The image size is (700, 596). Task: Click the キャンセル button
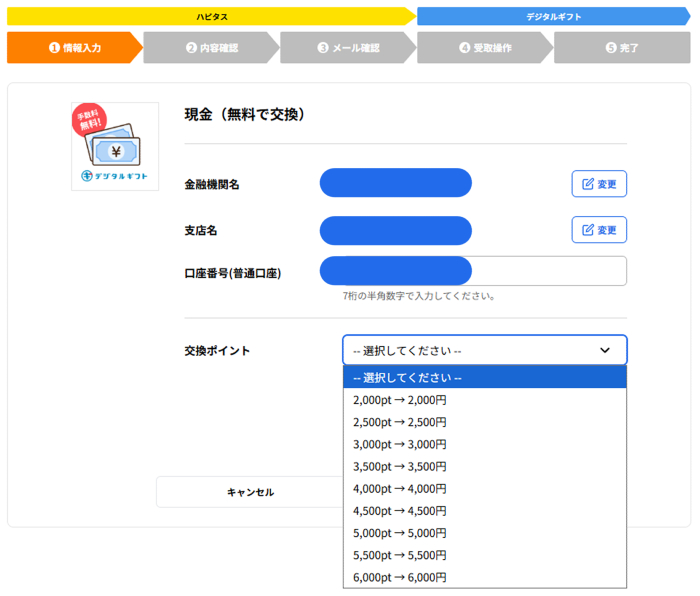pyautogui.click(x=250, y=492)
